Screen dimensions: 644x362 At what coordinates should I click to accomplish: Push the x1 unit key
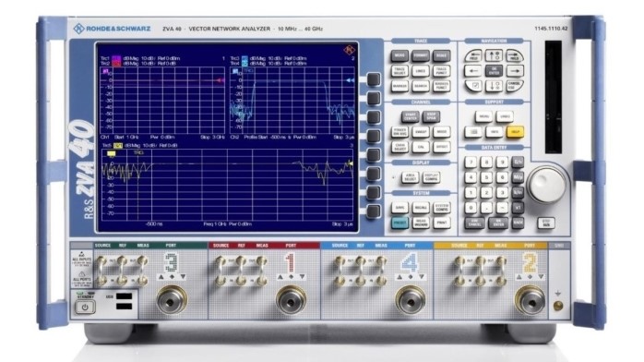click(x=518, y=208)
